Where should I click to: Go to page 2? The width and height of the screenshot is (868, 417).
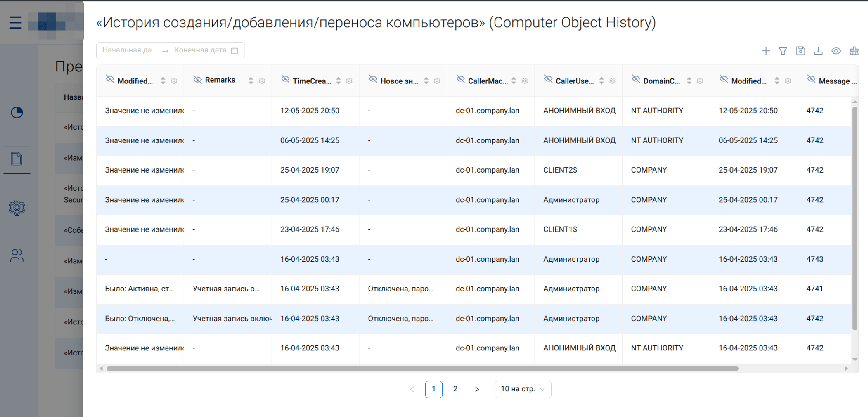click(455, 389)
